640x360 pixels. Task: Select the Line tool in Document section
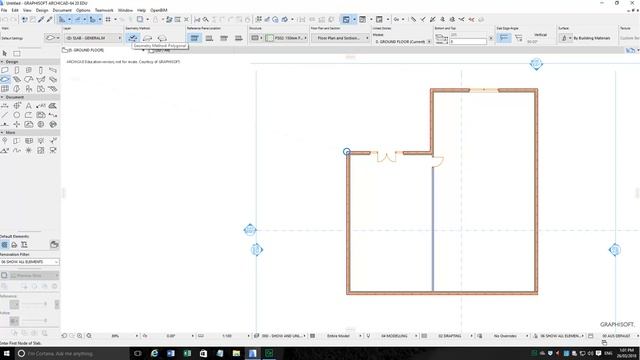[x=5, y=115]
